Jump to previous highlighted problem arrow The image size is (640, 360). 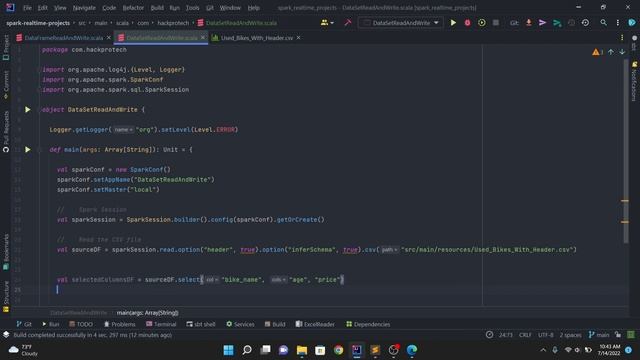click(x=611, y=52)
